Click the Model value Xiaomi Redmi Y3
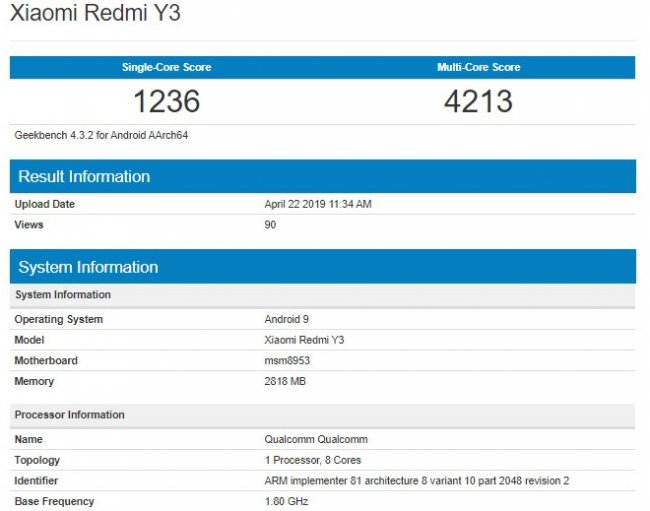Screen dimensions: 650x511 tap(302, 340)
